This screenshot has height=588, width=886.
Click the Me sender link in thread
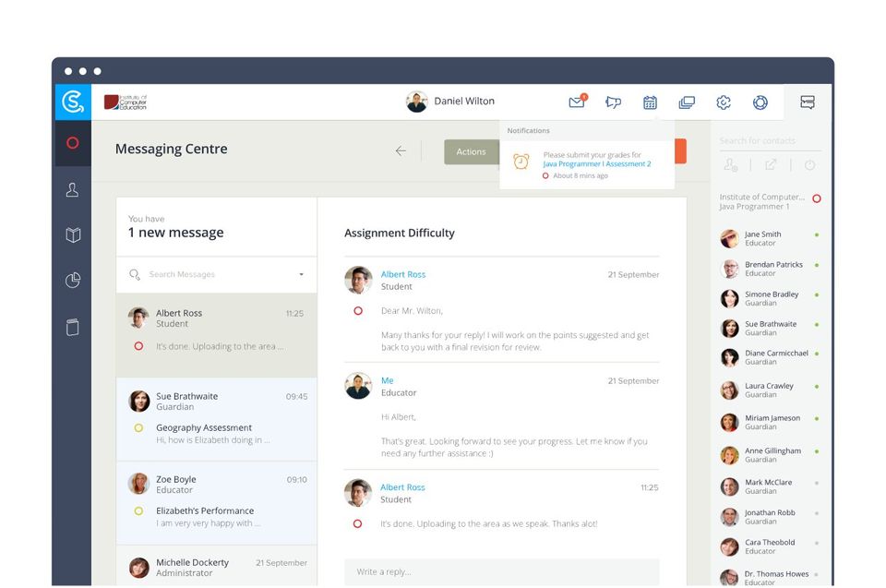click(387, 380)
